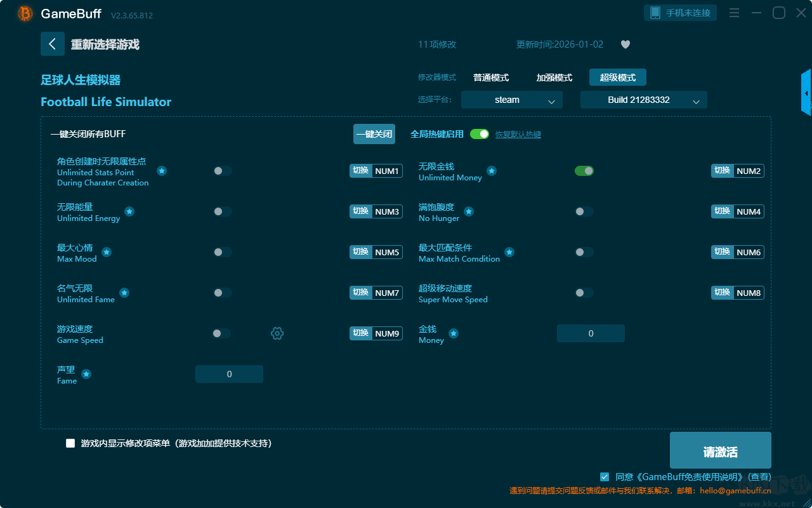Screen dimensions: 812x508
Task: Click star icon beside No Hunger
Action: [469, 211]
